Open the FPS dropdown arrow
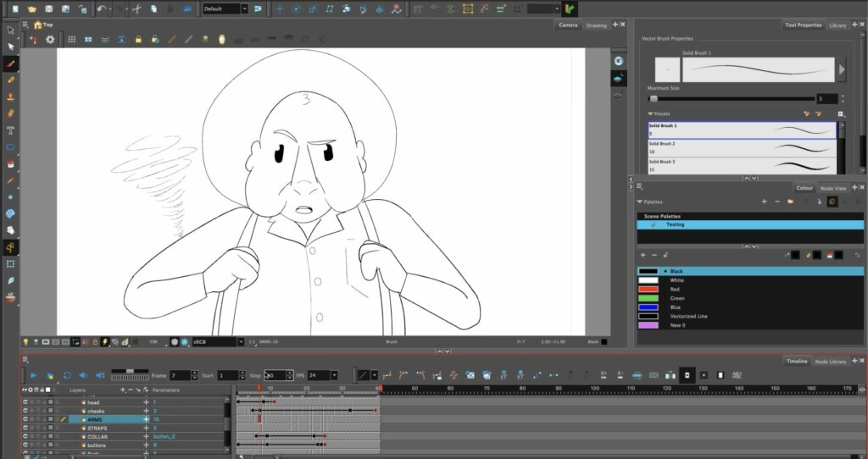The height and width of the screenshot is (459, 868). click(x=334, y=375)
